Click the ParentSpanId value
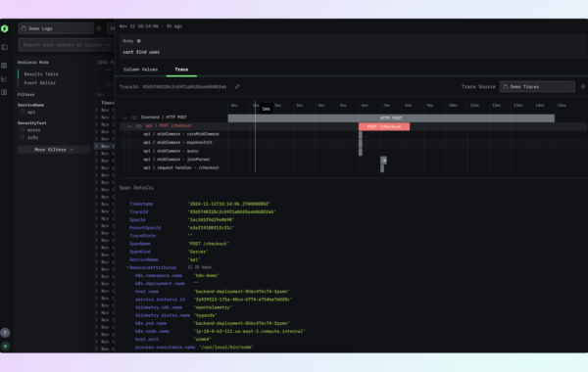Image resolution: width=588 pixels, height=372 pixels. (211, 228)
